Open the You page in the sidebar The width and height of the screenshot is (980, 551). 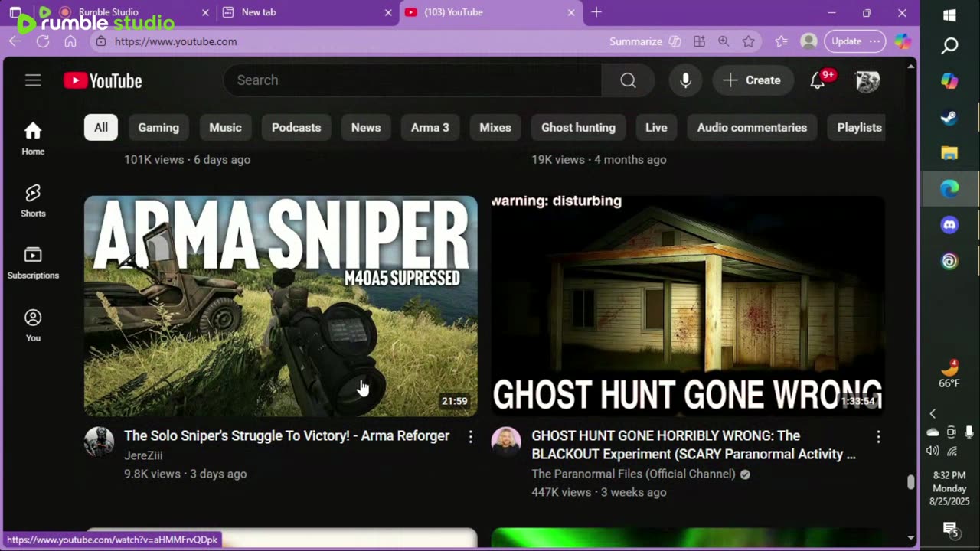[x=33, y=325]
